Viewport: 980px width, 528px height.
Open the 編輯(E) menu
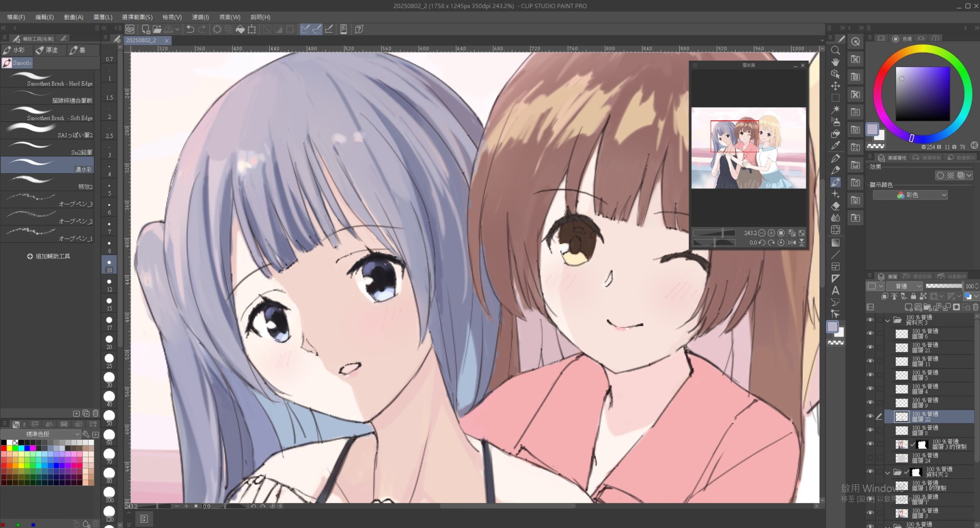point(45,17)
